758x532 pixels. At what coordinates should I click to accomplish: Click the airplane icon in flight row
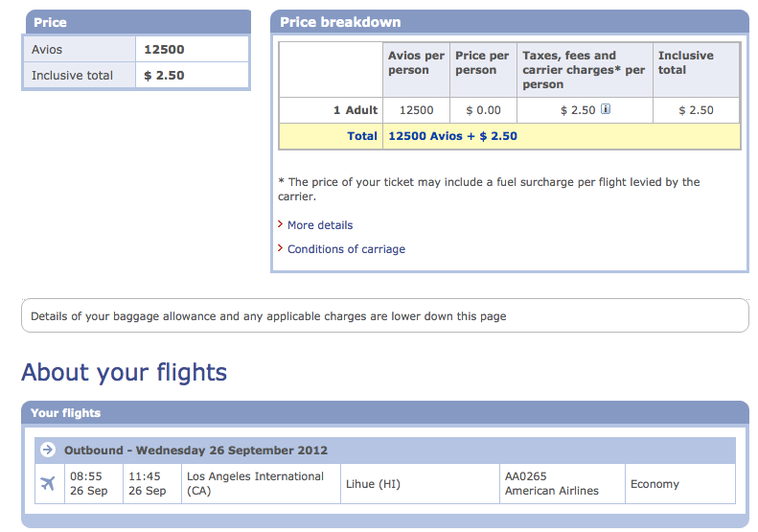(x=48, y=483)
